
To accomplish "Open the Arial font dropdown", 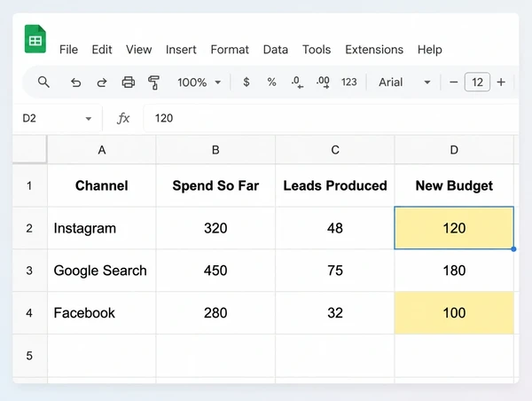I will 404,83.
